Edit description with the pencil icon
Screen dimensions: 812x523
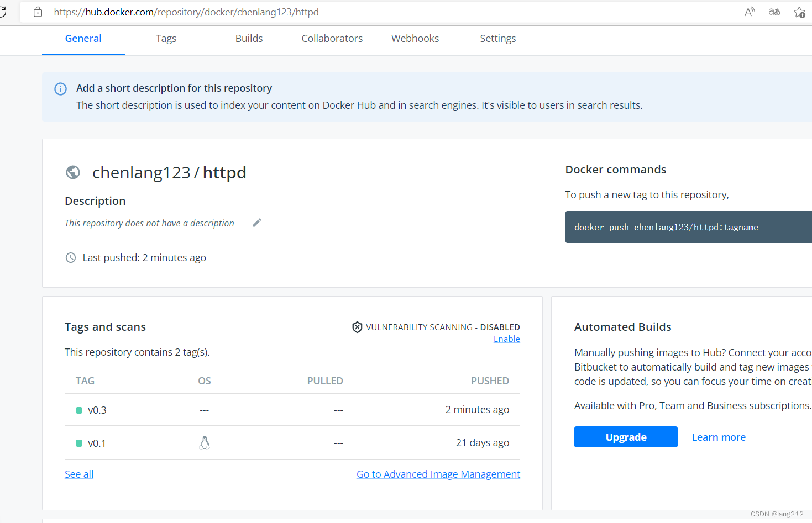256,223
